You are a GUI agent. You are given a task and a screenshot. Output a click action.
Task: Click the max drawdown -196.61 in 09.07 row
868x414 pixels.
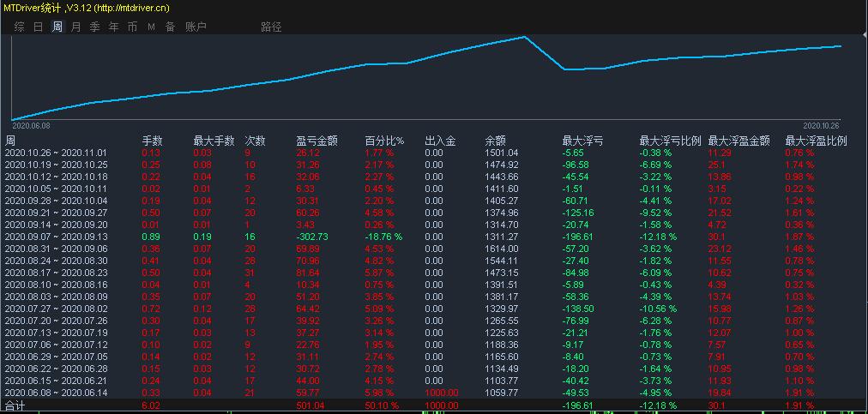click(576, 237)
